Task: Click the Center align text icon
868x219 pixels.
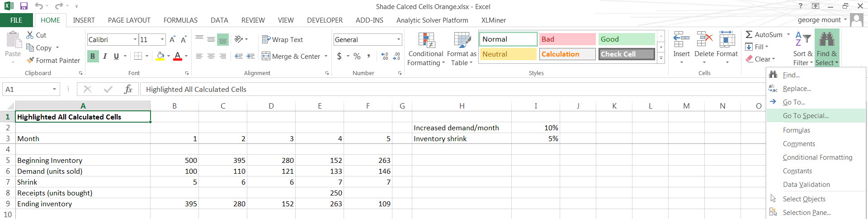Action: [211, 56]
